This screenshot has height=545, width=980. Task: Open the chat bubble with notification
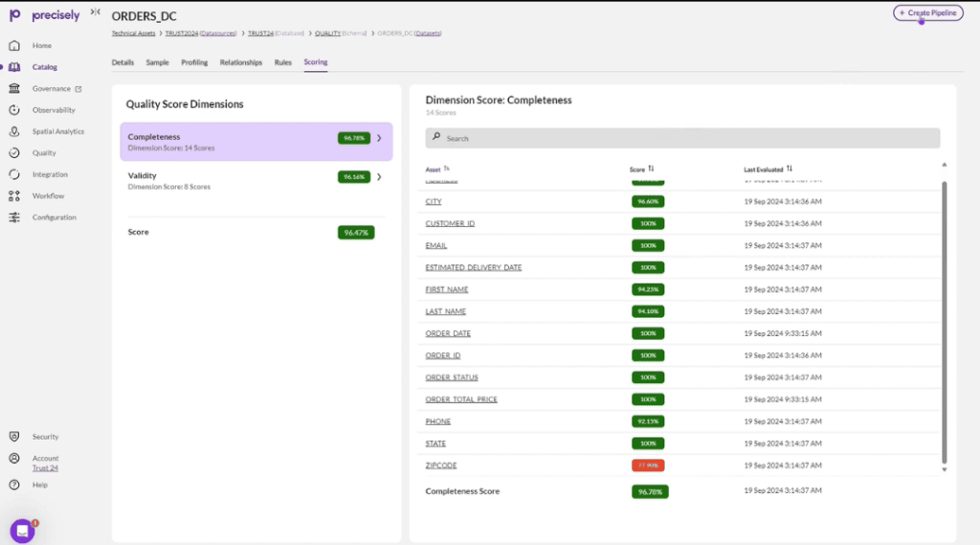[x=22, y=531]
